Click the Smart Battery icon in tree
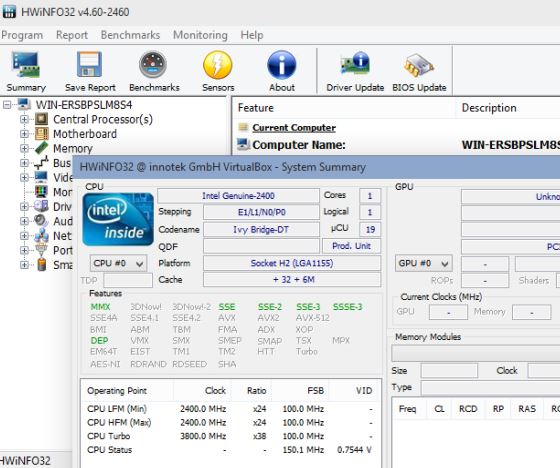This screenshot has width=560, height=468. tap(41, 265)
